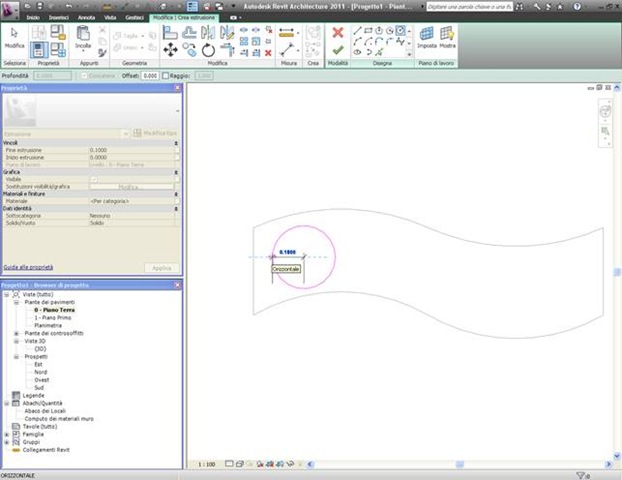The height and width of the screenshot is (480, 622).
Task: Click the Imposta work plane icon
Action: 426,36
